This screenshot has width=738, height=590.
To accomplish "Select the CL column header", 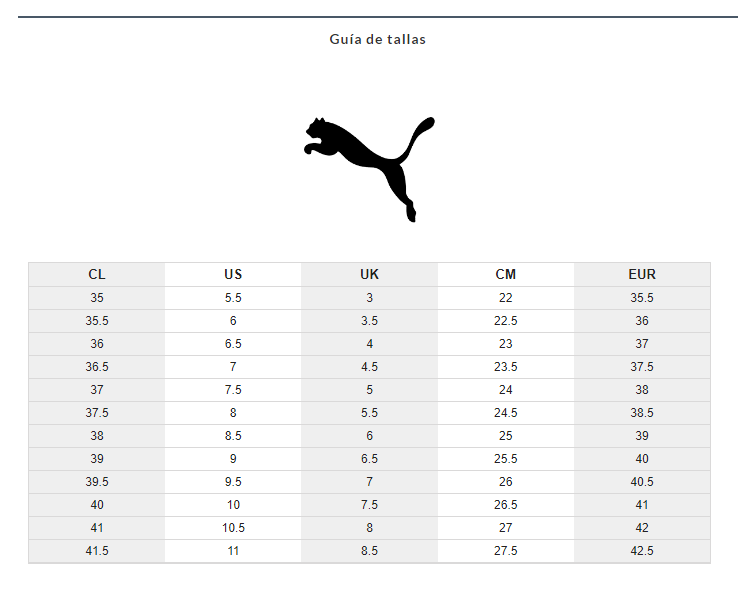I will pyautogui.click(x=97, y=274).
